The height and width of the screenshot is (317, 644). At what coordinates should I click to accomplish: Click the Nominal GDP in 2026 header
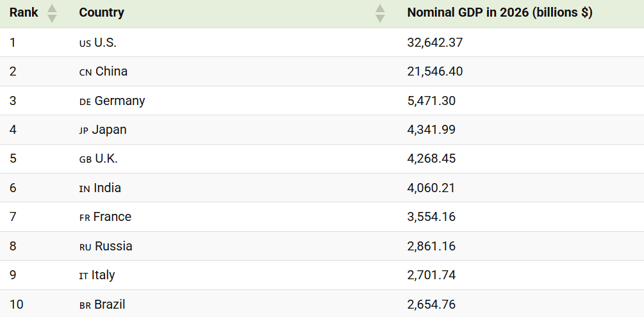(500, 13)
